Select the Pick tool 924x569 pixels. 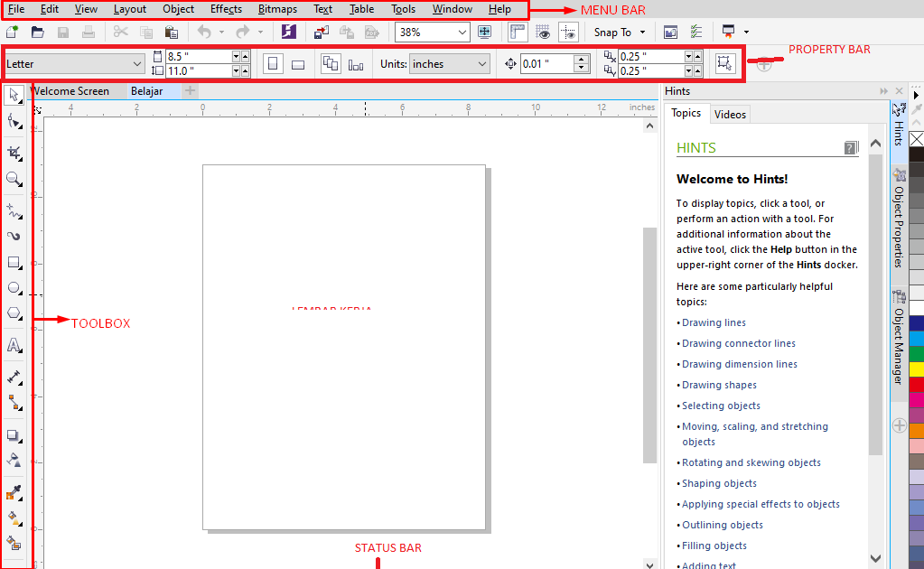coord(14,95)
